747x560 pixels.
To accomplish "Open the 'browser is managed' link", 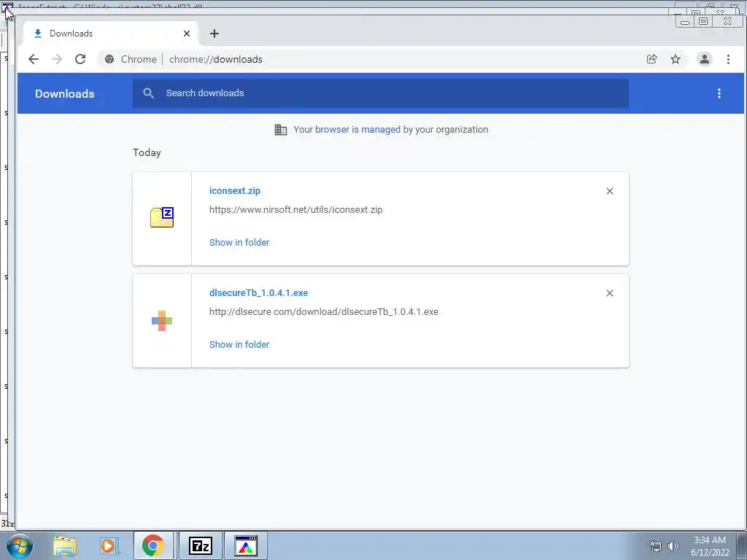I will [357, 130].
